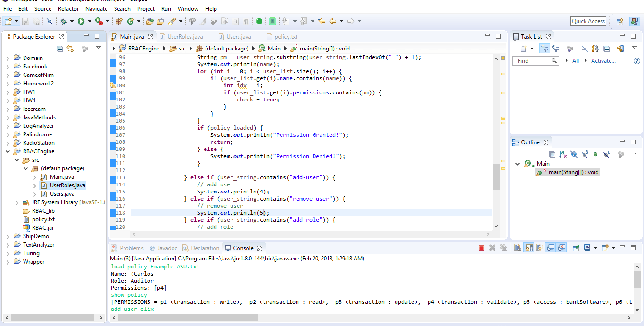644x326 pixels.
Task: Toggle Hide Fields in Outline
Action: (x=574, y=154)
